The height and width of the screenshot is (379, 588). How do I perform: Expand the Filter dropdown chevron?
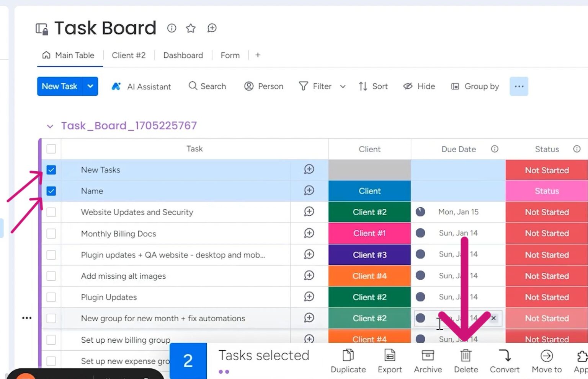(343, 86)
